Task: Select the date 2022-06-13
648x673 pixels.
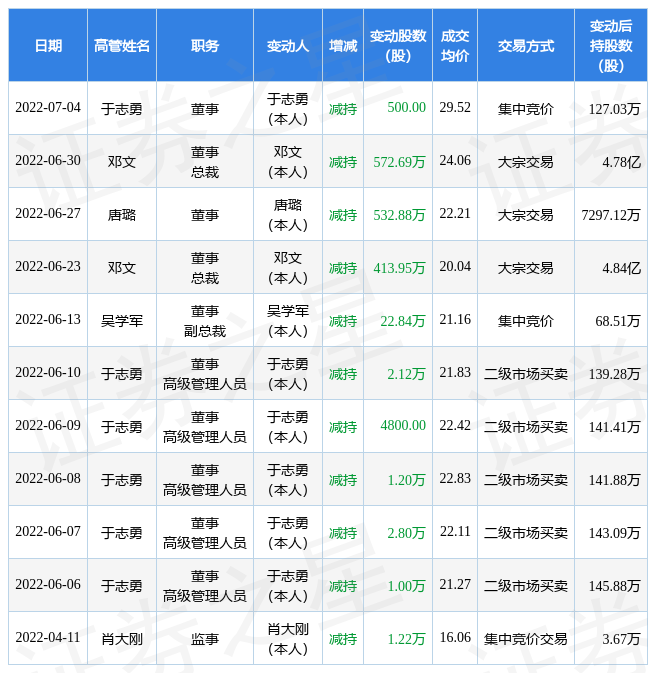Action: (x=48, y=319)
